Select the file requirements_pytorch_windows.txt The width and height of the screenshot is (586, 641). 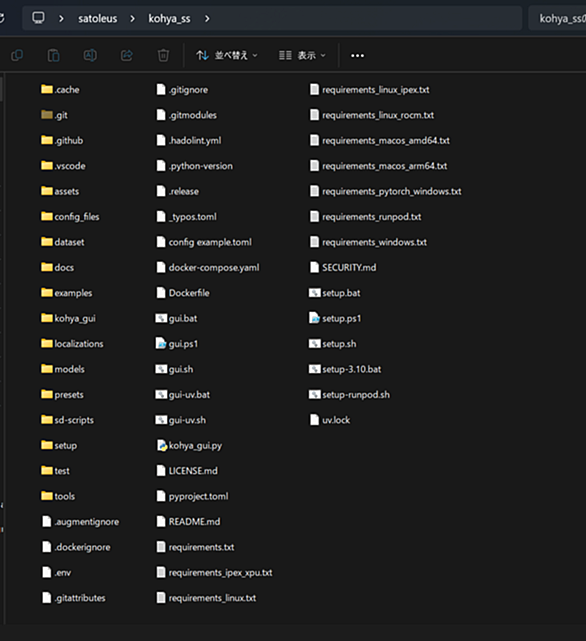coord(386,191)
